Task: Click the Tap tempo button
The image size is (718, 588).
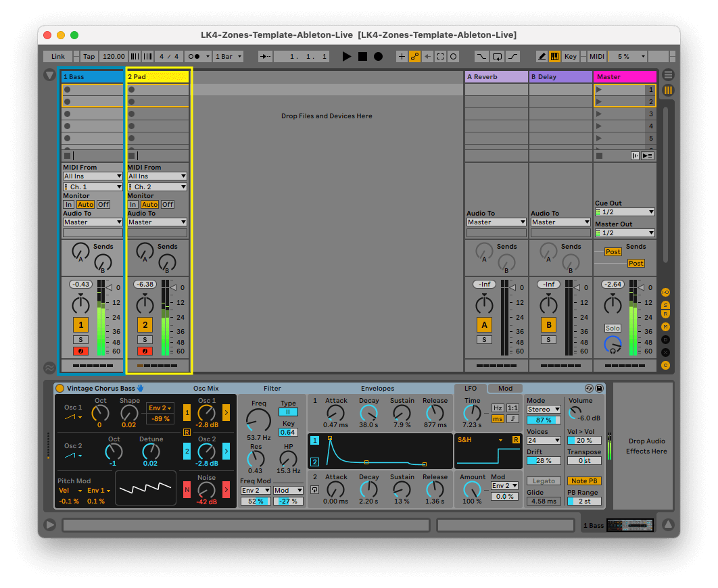Action: [x=89, y=56]
